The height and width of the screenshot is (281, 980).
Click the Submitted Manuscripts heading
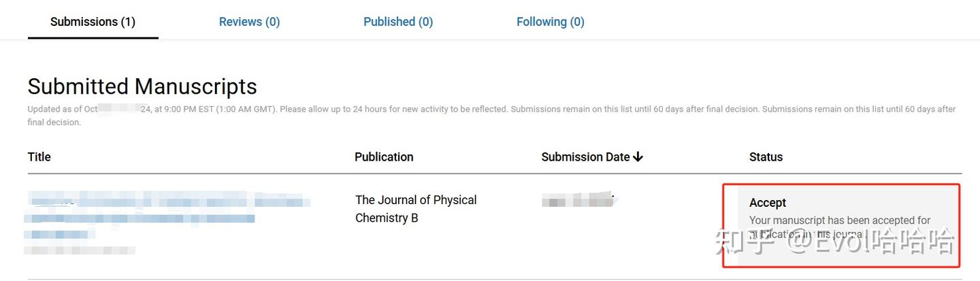pos(142,86)
